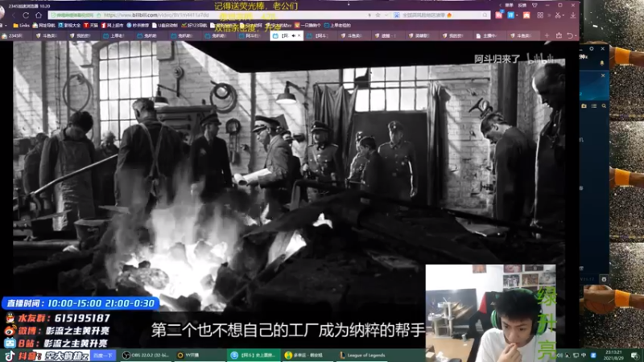This screenshot has height=362, width=644.
Task: Click the tab bar calendar-box icon
Action: [559, 35]
